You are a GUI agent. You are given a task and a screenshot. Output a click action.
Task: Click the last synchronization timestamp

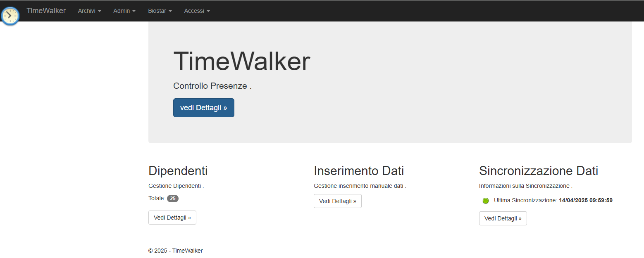tap(585, 200)
